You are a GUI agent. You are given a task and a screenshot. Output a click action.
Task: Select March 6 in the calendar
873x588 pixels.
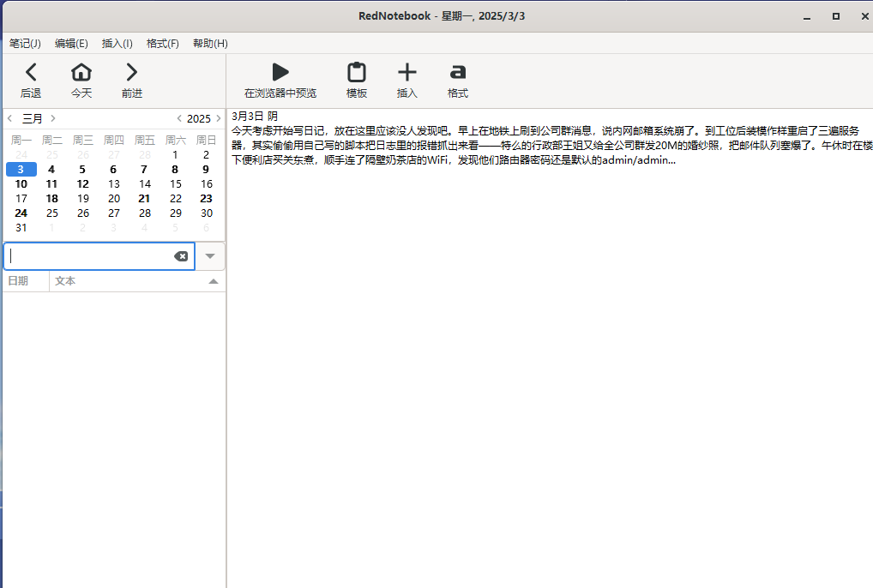coord(113,169)
